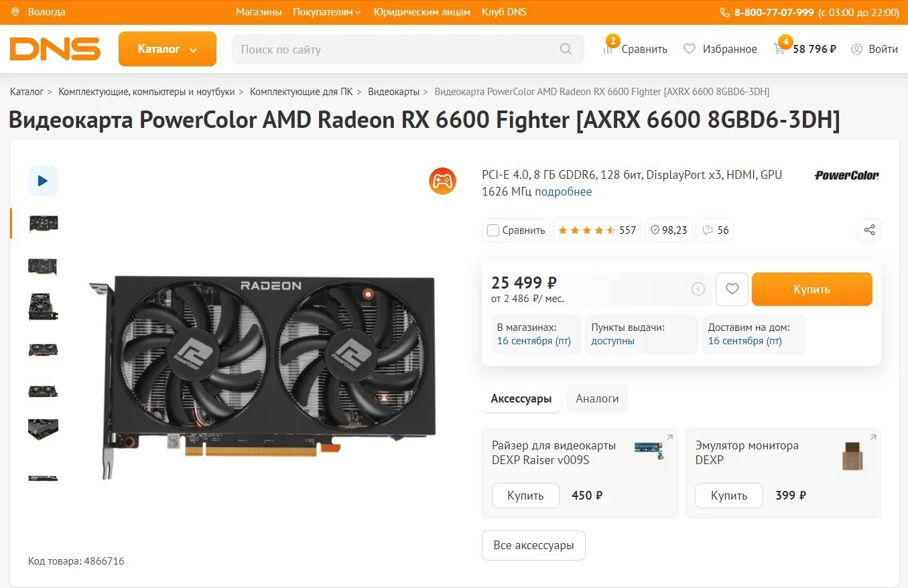Expand the Каталог dropdown button
Viewport: 908px width, 588px height.
[168, 49]
